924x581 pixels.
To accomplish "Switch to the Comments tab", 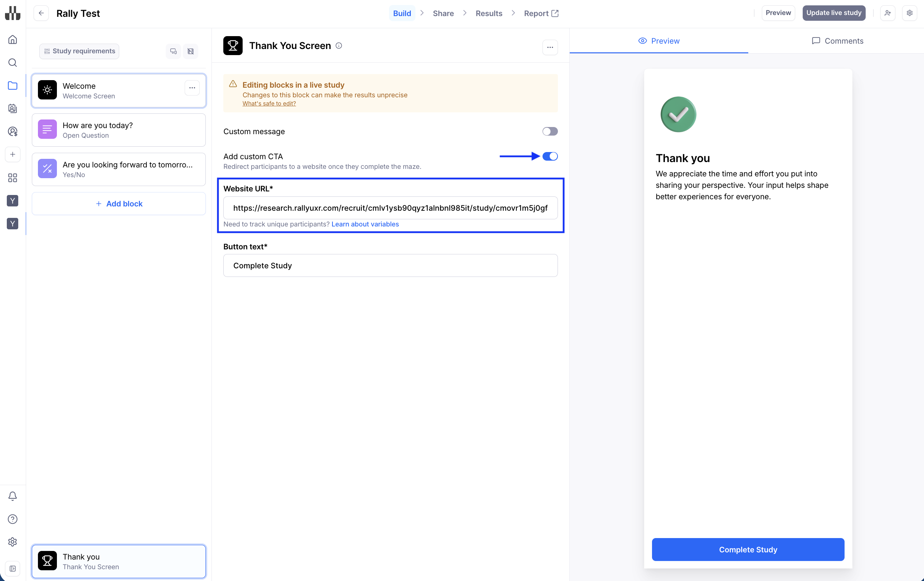I will (837, 41).
